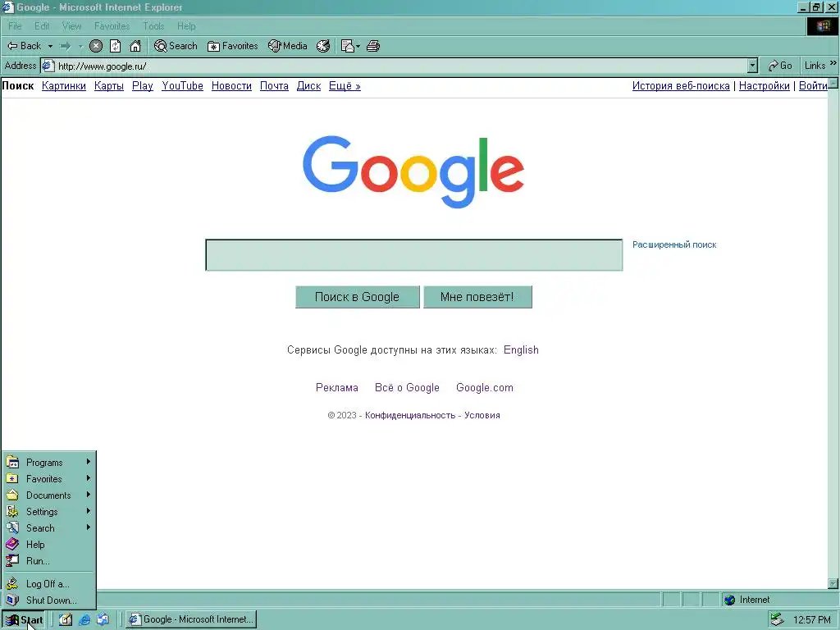
Task: Open the Реклама footer link
Action: pos(337,388)
